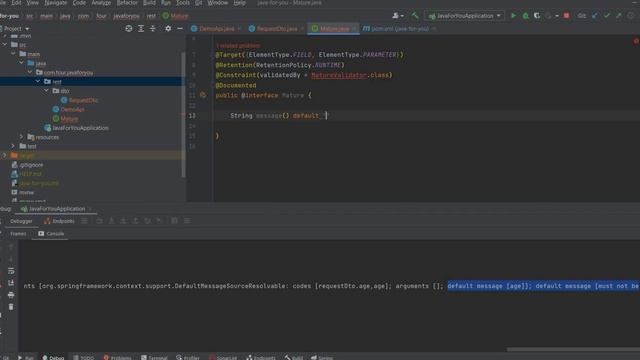Click the print icon in console sidebar

11,295
